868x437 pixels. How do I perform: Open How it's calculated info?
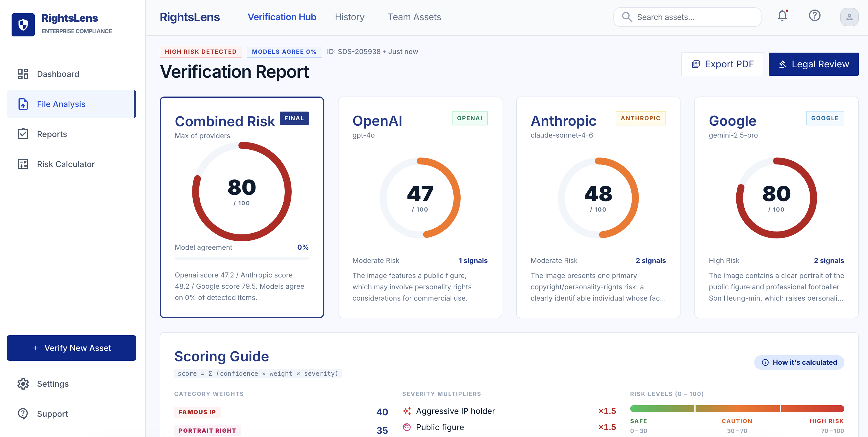tap(799, 362)
